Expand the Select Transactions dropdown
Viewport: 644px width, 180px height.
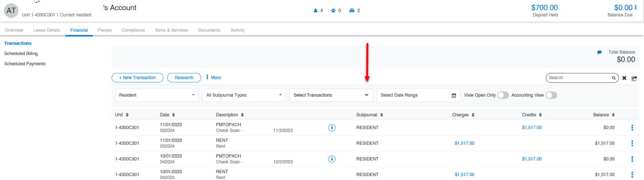tap(331, 95)
